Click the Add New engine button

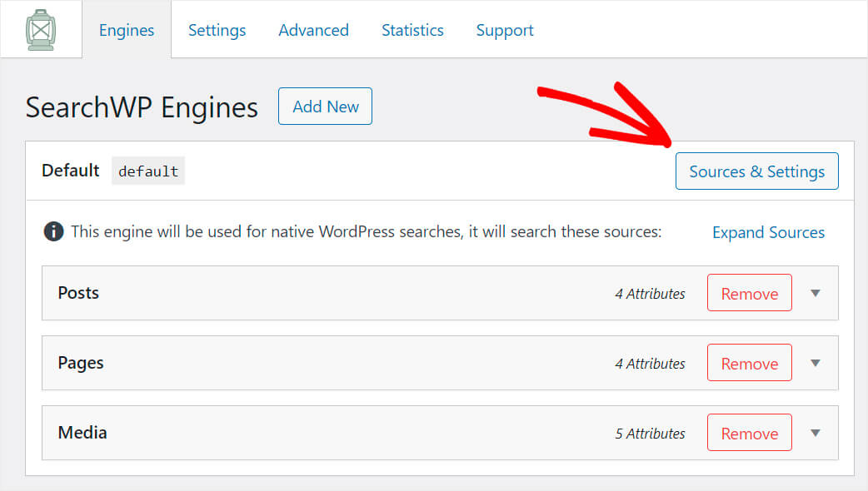pos(325,107)
